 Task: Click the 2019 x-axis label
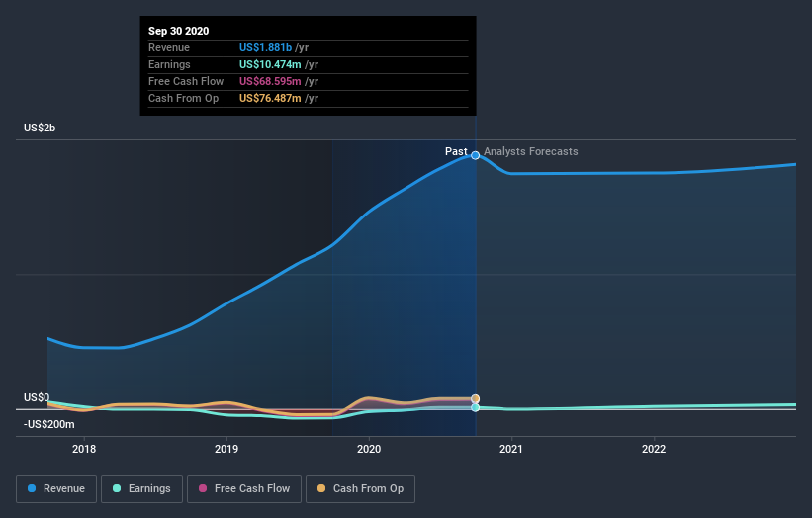point(226,449)
